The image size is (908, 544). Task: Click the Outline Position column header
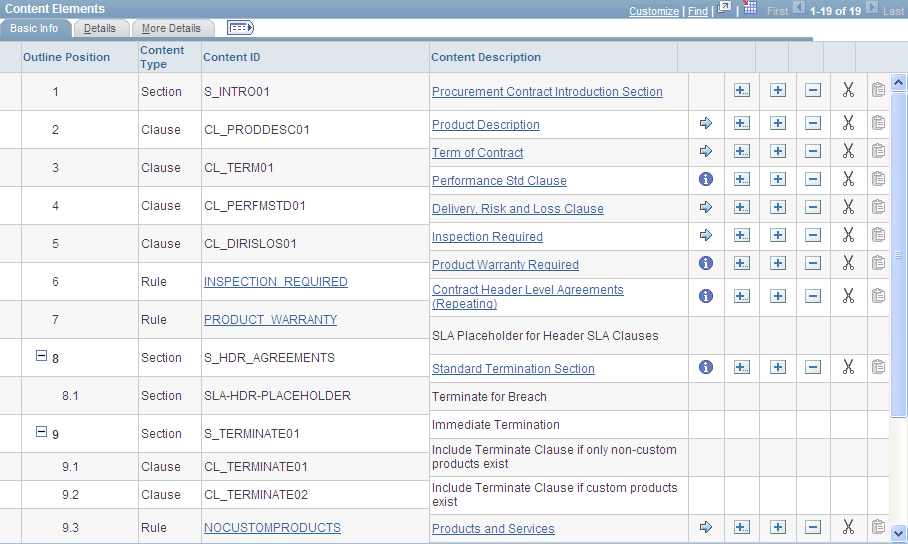click(x=67, y=57)
